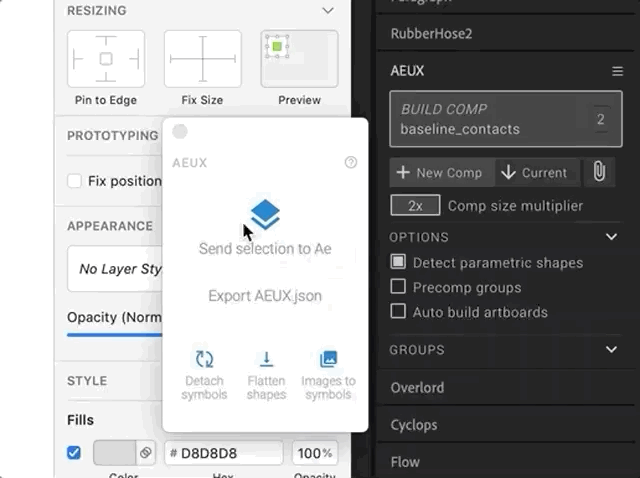
Task: Open the AEUX help question mark
Action: pos(350,162)
